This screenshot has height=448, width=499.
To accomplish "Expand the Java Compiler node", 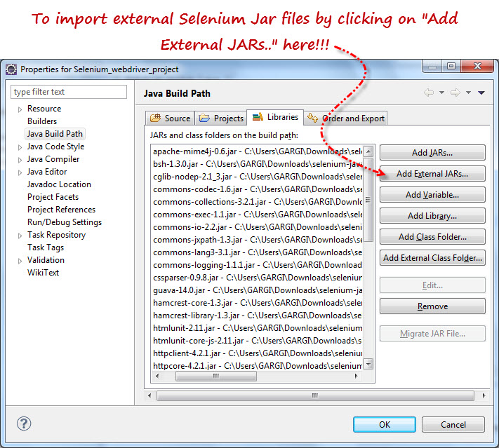I will 20,160.
